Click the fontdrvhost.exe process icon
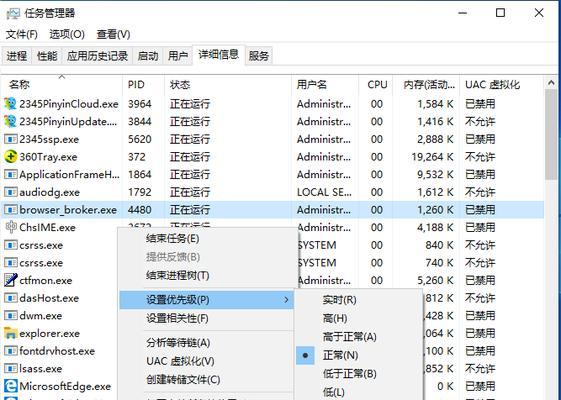 coord(10,351)
